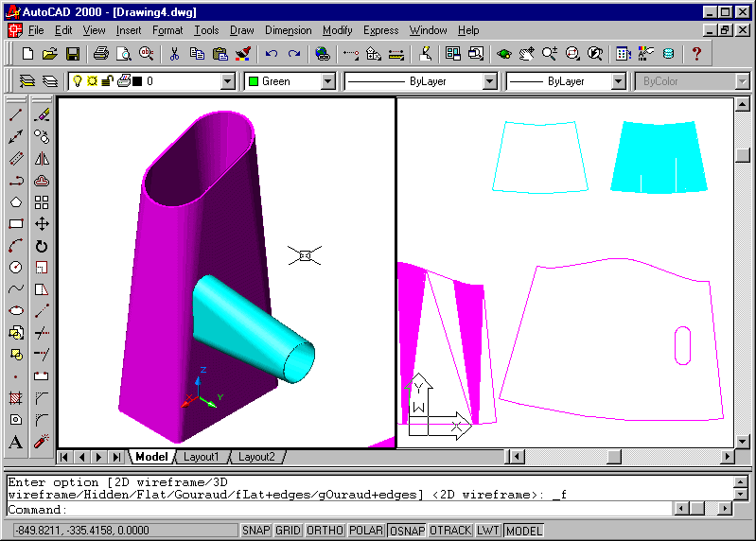Select the Rotate modify tool
This screenshot has height=541, width=756.
pos(42,246)
